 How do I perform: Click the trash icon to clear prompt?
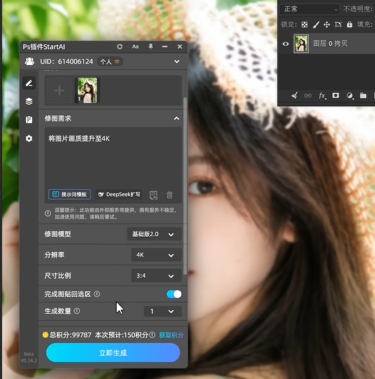[x=169, y=195]
